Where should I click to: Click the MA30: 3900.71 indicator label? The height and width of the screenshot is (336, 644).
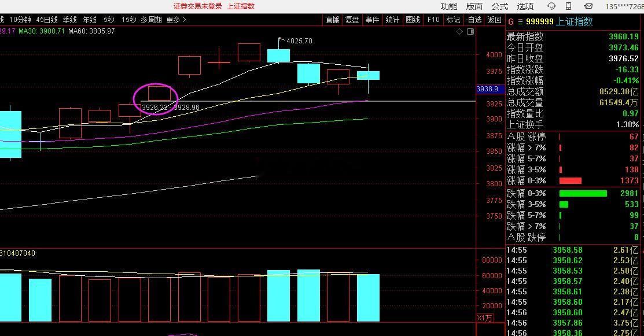click(x=42, y=31)
